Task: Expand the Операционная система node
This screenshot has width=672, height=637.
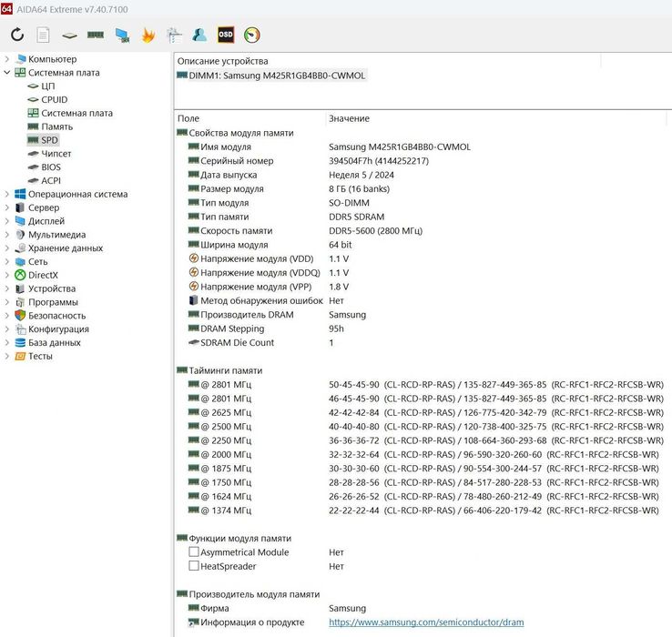Action: [x=7, y=194]
